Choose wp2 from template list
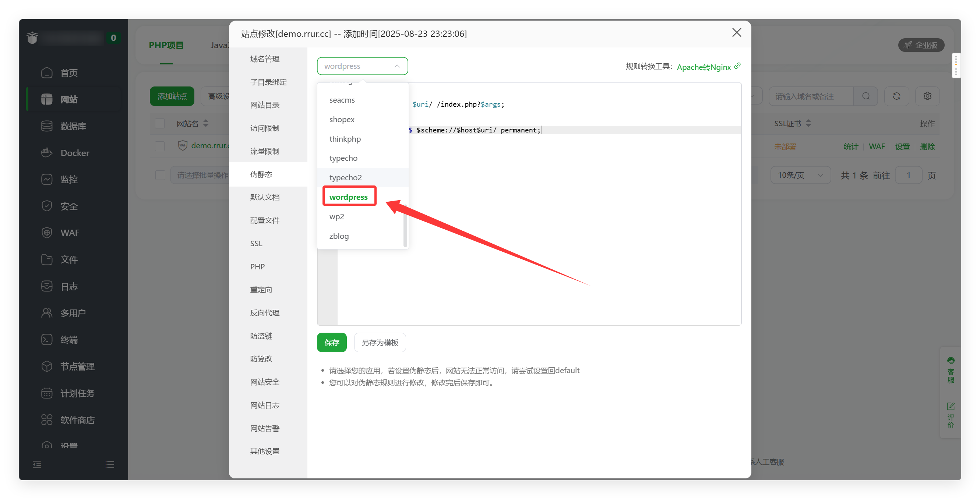This screenshot has width=980, height=499. pos(363,217)
